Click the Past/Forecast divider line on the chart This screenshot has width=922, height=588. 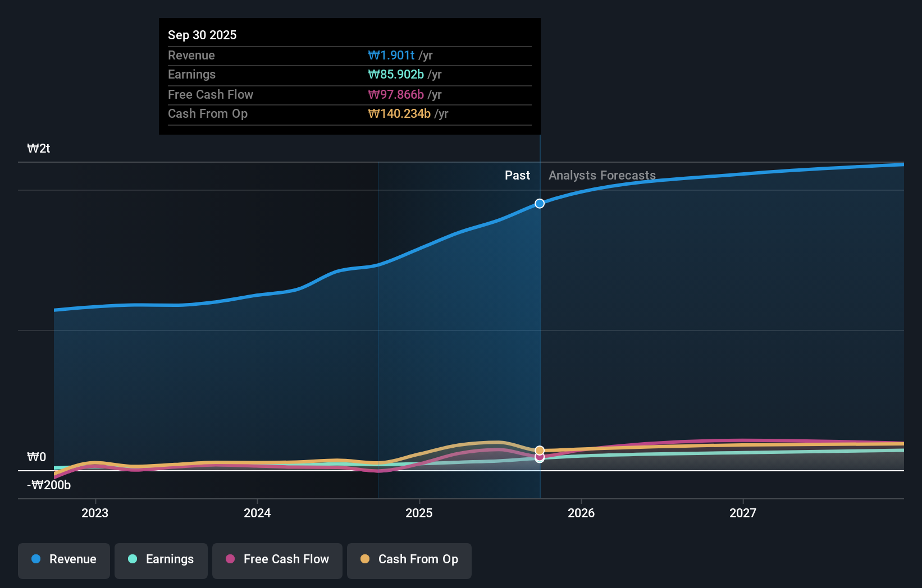[540, 314]
